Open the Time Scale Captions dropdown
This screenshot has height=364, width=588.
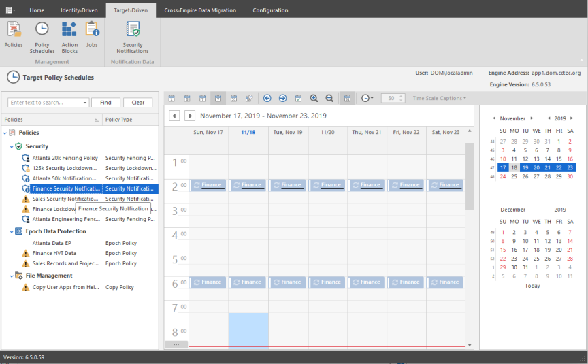tap(439, 98)
